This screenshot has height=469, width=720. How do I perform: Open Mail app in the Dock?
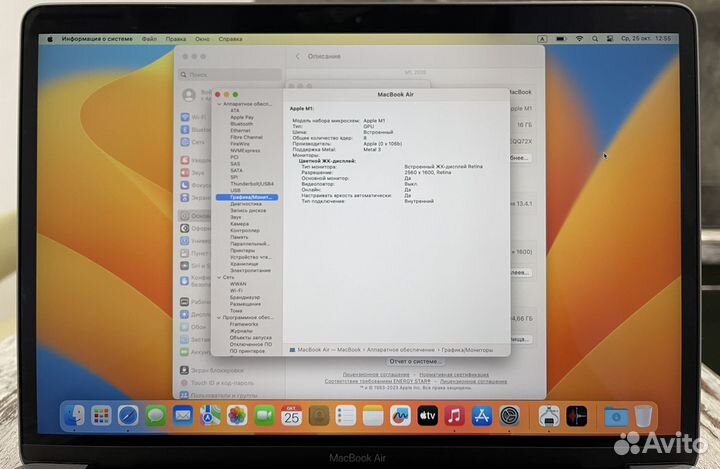(x=183, y=416)
